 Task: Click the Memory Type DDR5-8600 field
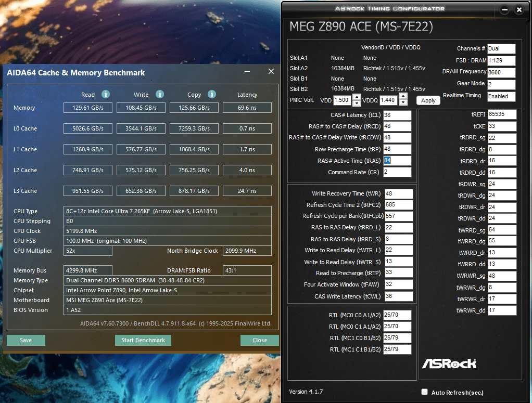click(x=167, y=280)
